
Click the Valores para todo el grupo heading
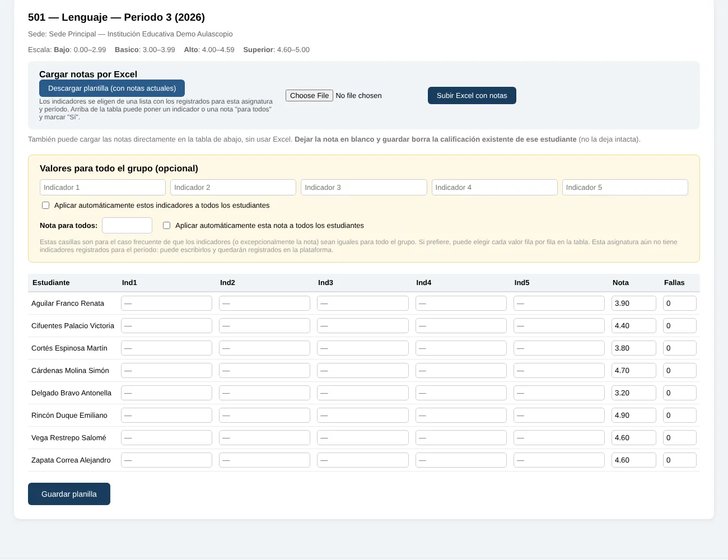pyautogui.click(x=119, y=169)
